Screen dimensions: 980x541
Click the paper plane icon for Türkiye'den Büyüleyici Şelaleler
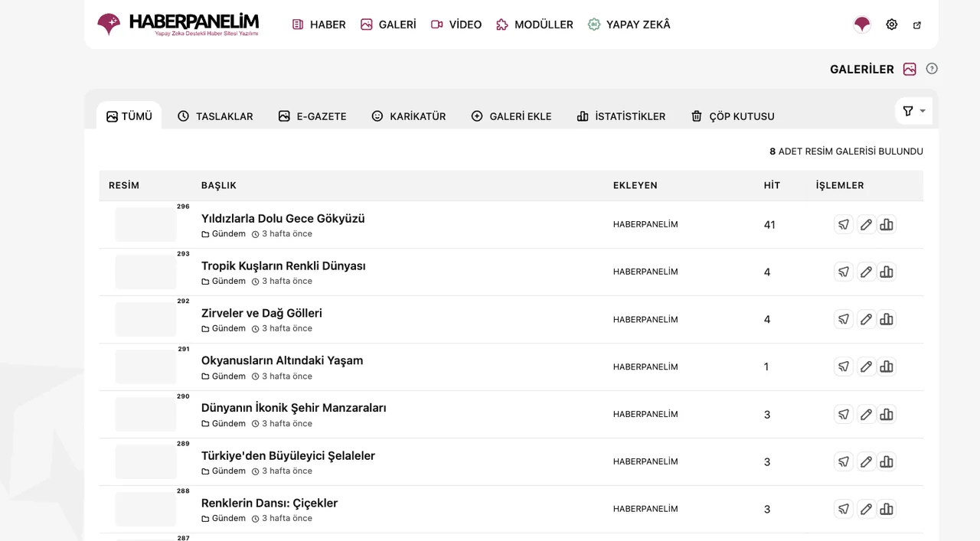[844, 461]
